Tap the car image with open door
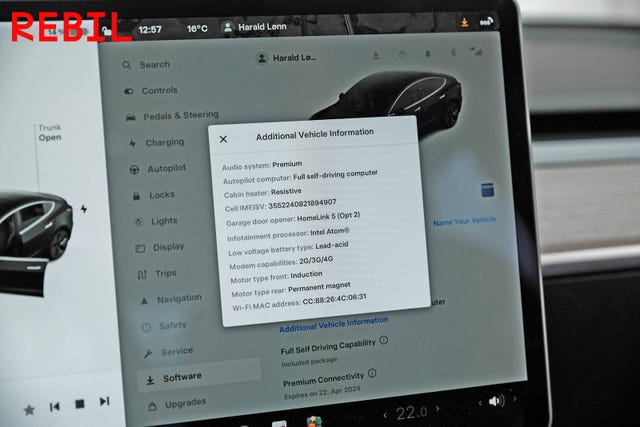The height and width of the screenshot is (427, 640). (x=36, y=241)
